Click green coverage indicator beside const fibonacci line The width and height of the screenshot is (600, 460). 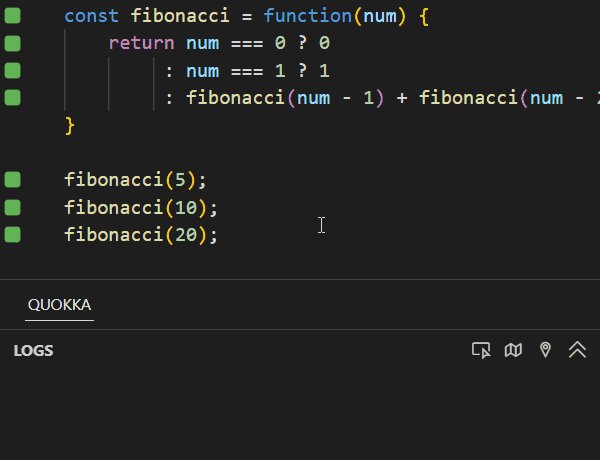click(x=12, y=17)
